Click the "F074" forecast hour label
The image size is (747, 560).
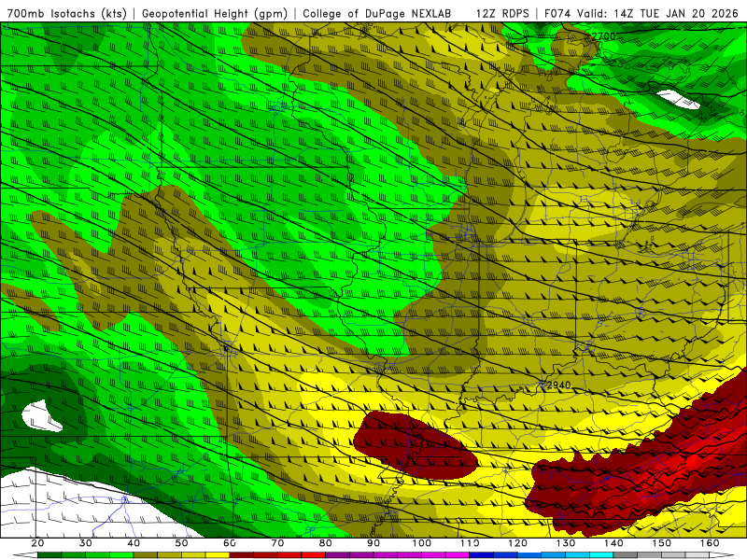(x=557, y=13)
